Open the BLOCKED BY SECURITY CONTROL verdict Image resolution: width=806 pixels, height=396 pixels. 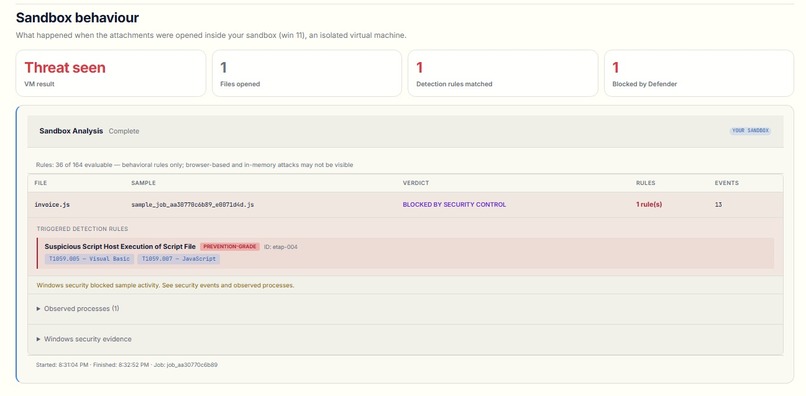[x=454, y=205]
